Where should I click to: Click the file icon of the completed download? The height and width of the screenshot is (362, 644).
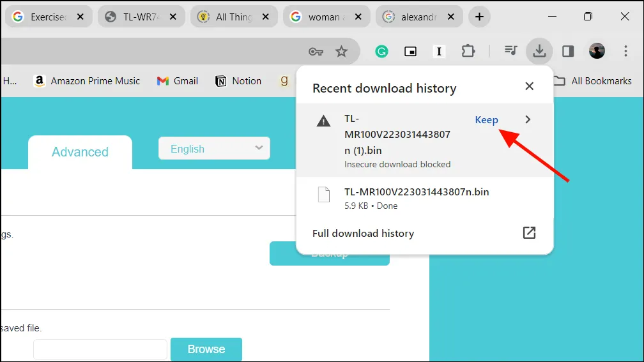(x=324, y=195)
